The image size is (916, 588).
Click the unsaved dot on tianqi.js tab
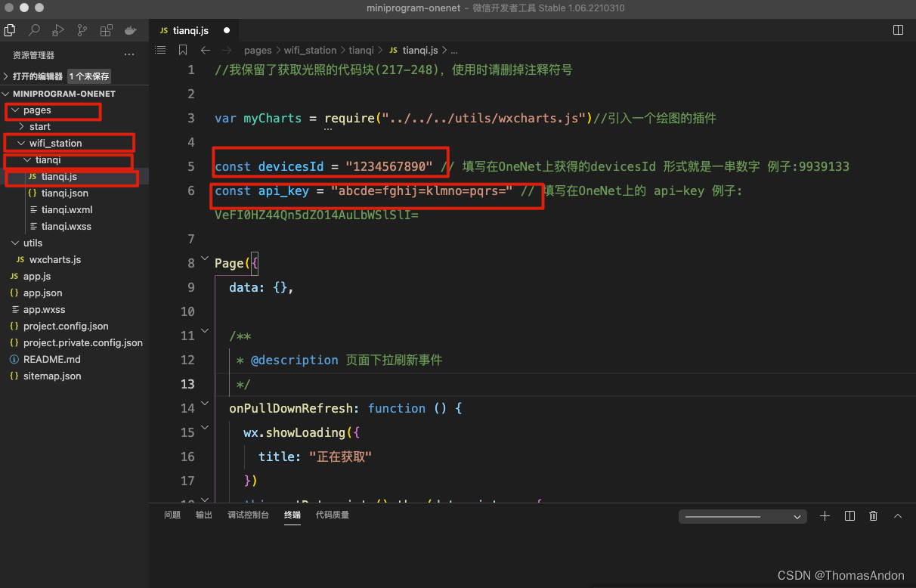(226, 31)
